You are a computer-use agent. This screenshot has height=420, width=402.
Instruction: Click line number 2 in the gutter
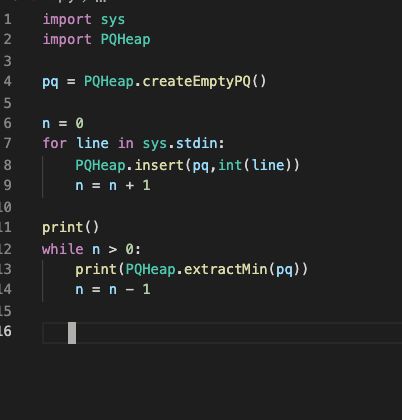7,40
